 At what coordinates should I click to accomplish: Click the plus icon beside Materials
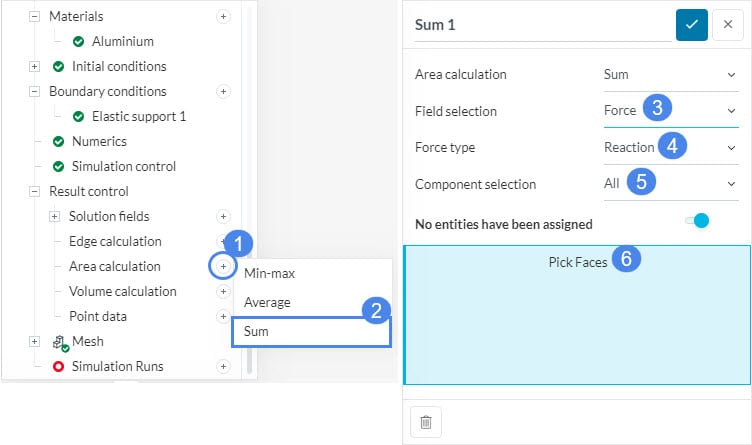[223, 17]
